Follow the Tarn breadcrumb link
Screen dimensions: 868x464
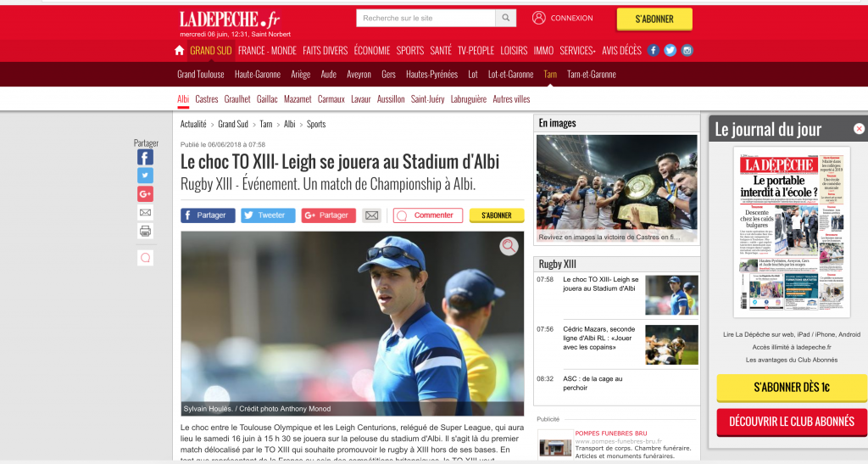(x=265, y=124)
